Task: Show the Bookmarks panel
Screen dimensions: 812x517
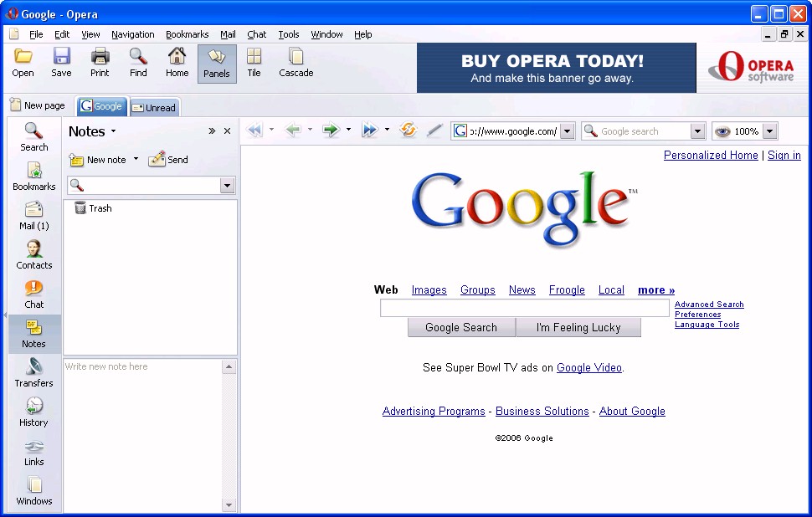Action: coord(34,176)
